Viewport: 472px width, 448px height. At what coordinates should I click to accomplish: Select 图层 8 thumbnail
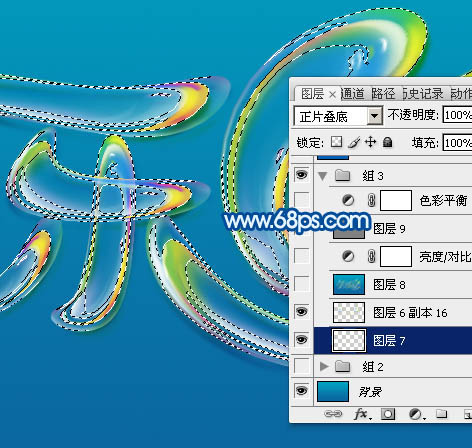tap(349, 284)
